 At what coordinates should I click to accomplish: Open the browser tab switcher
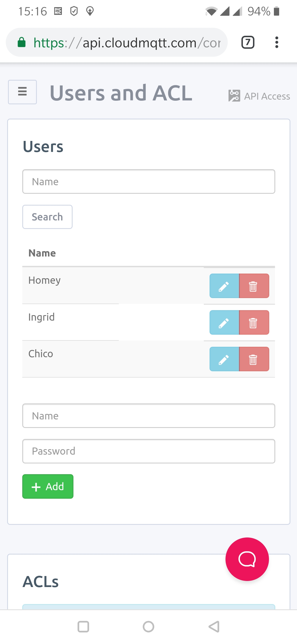pos(248,42)
